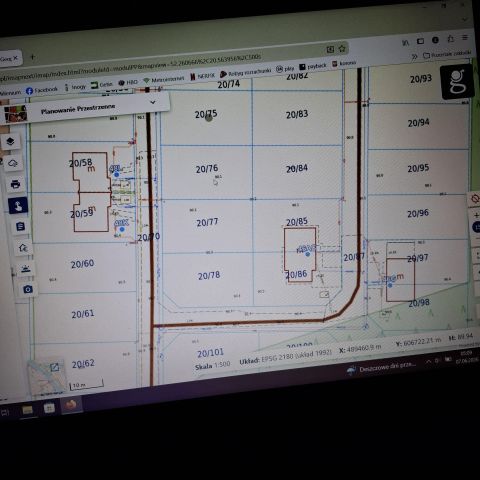Open a new browser tab with plus
480x480 pixels.
(x=33, y=57)
